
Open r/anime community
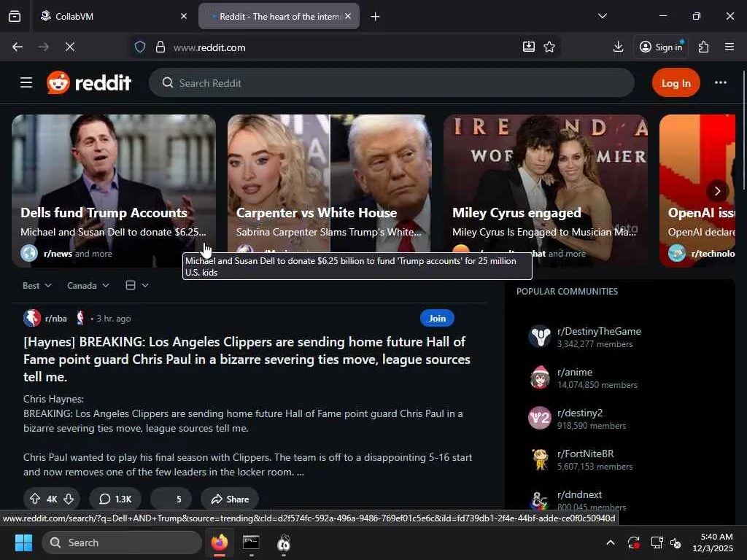(575, 373)
